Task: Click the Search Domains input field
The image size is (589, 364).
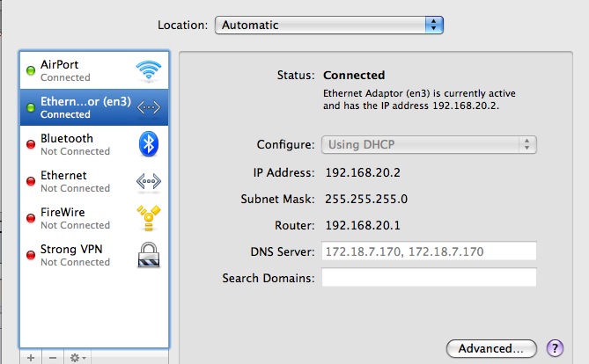Action: pos(429,277)
